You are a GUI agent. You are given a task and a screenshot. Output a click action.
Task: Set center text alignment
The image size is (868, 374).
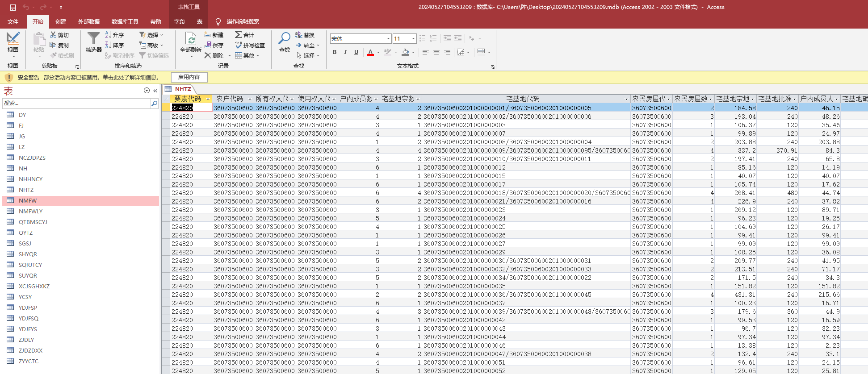click(436, 52)
